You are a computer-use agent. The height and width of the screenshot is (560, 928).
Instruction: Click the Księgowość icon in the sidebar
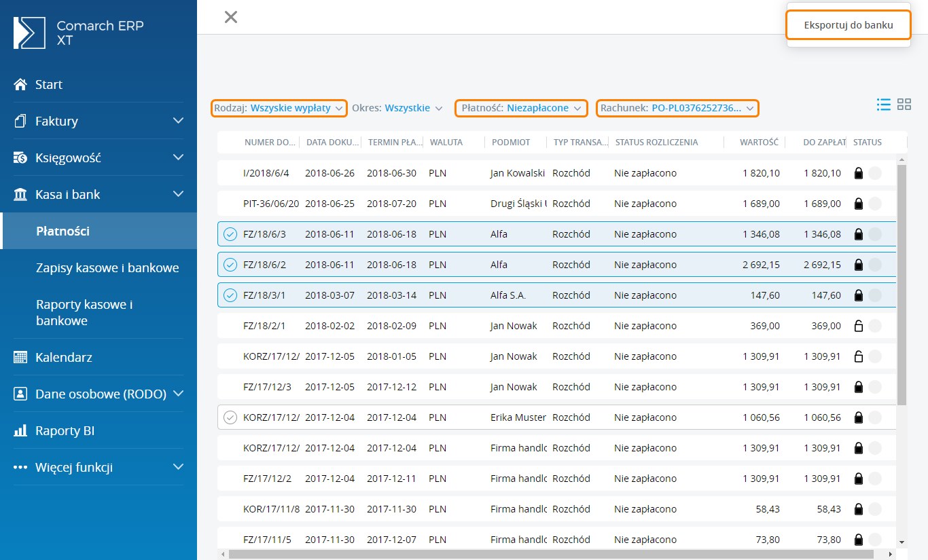click(x=20, y=157)
